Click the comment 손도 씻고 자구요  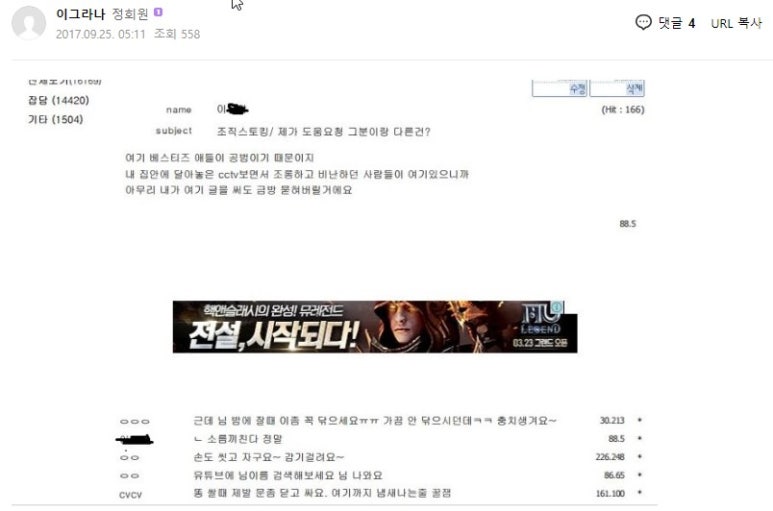(269, 457)
